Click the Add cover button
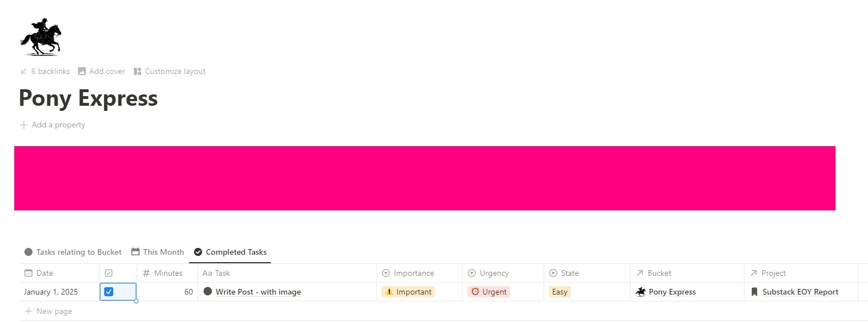Viewport: 868px width, 323px height. 101,71
